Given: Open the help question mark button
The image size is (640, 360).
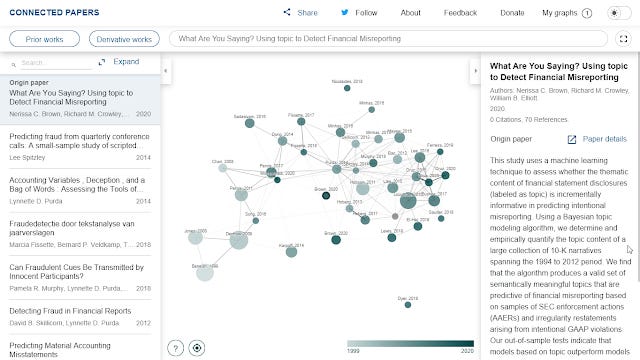Looking at the screenshot, I should (x=176, y=348).
